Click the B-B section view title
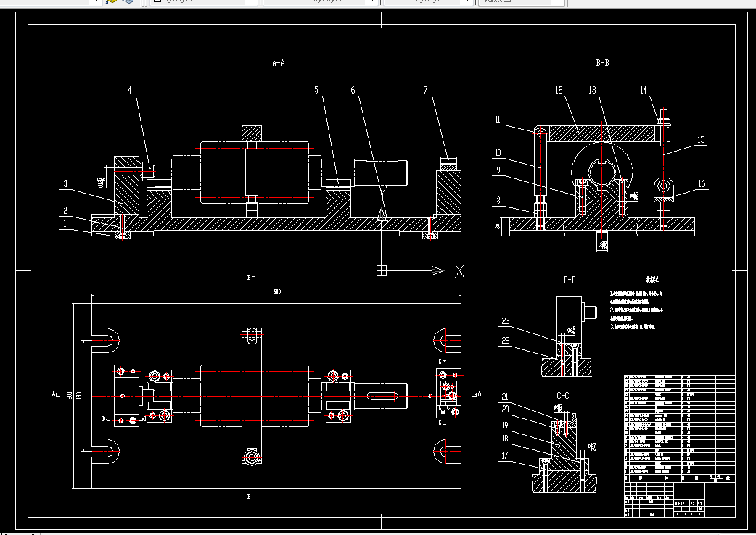 coord(602,62)
